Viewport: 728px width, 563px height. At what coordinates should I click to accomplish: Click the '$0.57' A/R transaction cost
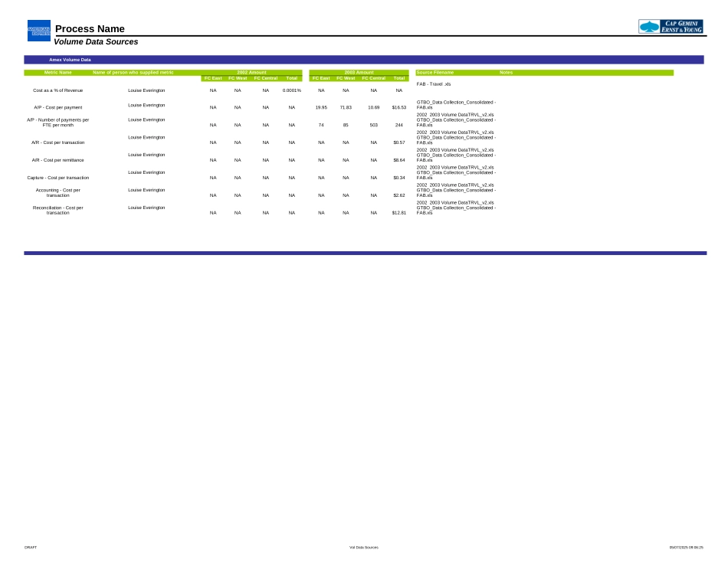point(399,142)
